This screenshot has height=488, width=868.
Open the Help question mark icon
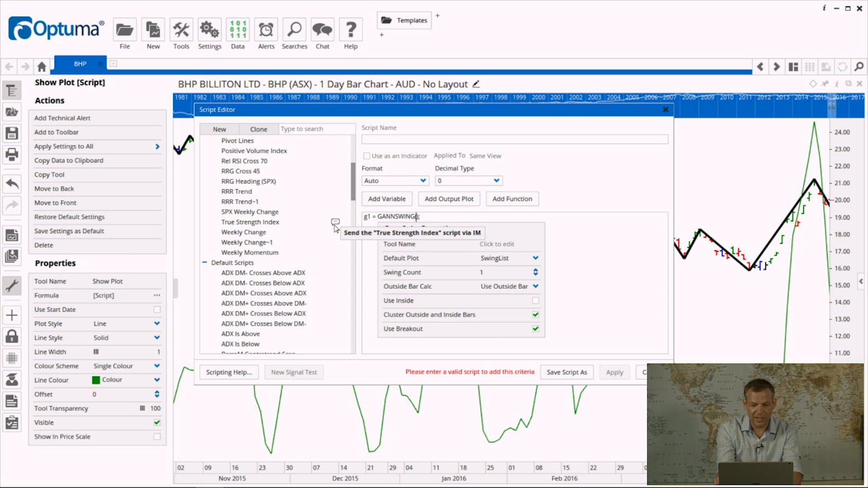coord(351,30)
